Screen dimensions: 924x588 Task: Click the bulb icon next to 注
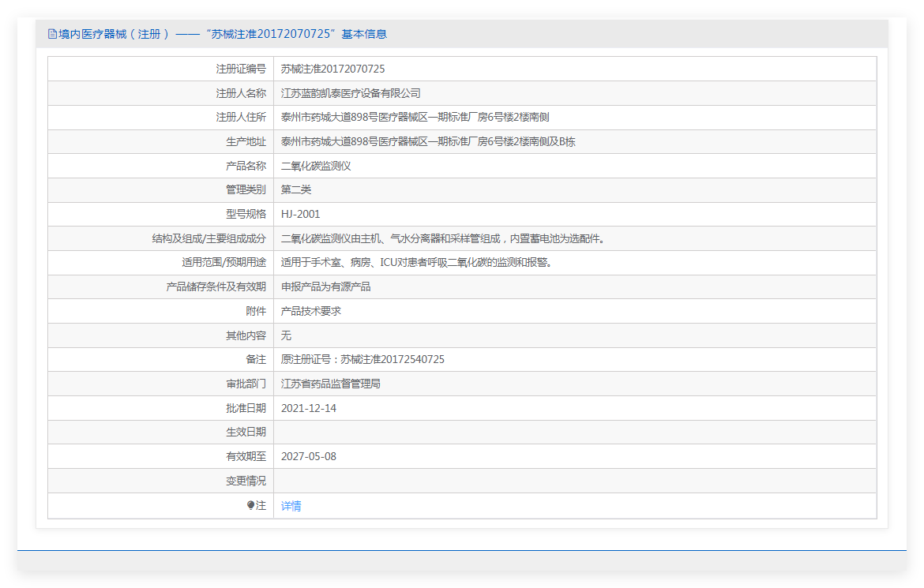pos(250,505)
